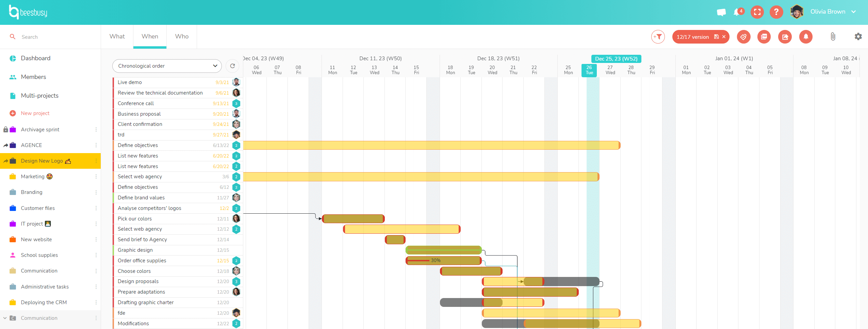Open the Chronological order dropdown
Viewport: 868px width, 329px height.
(167, 66)
